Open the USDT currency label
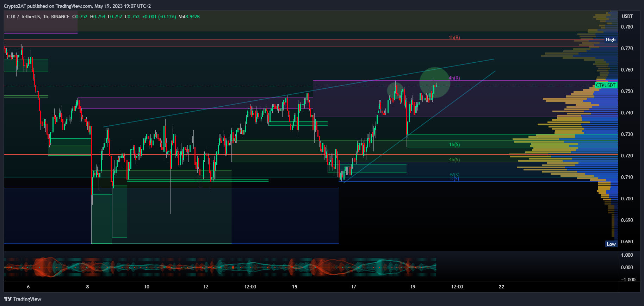The image size is (644, 306). click(x=627, y=16)
